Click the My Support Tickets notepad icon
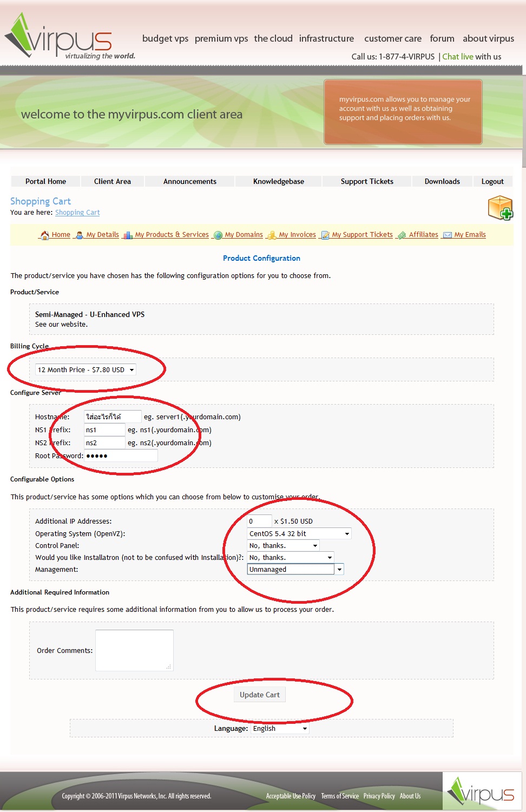 [x=325, y=235]
